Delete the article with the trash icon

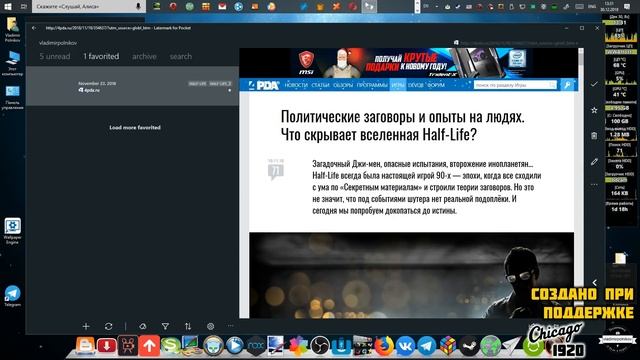pyautogui.click(x=594, y=136)
